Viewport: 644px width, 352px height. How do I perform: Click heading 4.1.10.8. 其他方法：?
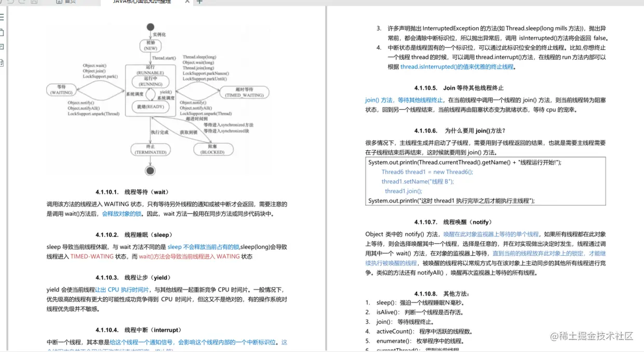pyautogui.click(x=442, y=293)
